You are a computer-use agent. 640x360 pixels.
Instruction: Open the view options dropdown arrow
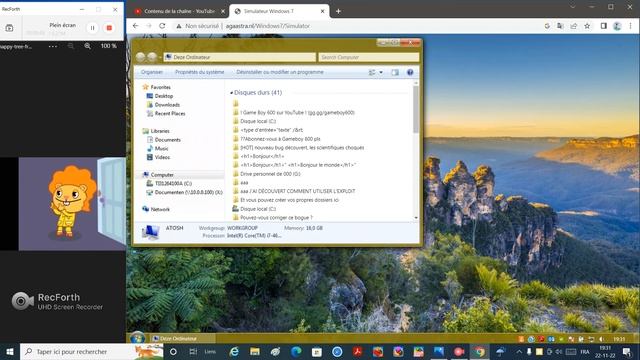tap(381, 72)
